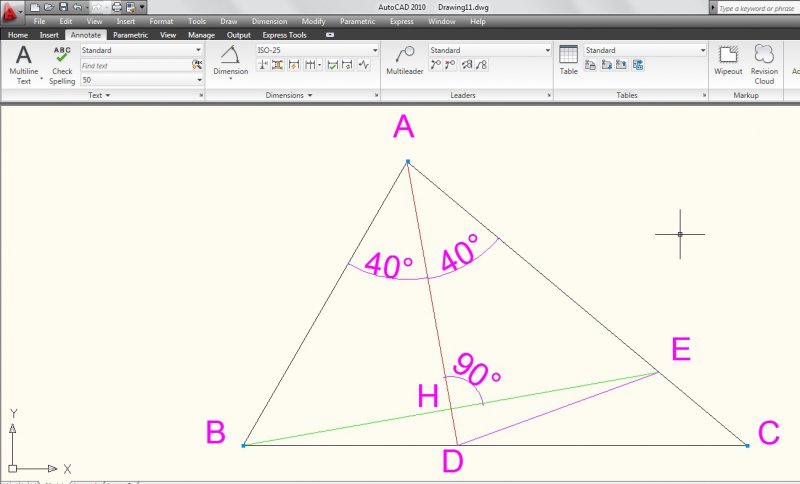Select the Dimension tool
This screenshot has width=800, height=484.
point(231,60)
